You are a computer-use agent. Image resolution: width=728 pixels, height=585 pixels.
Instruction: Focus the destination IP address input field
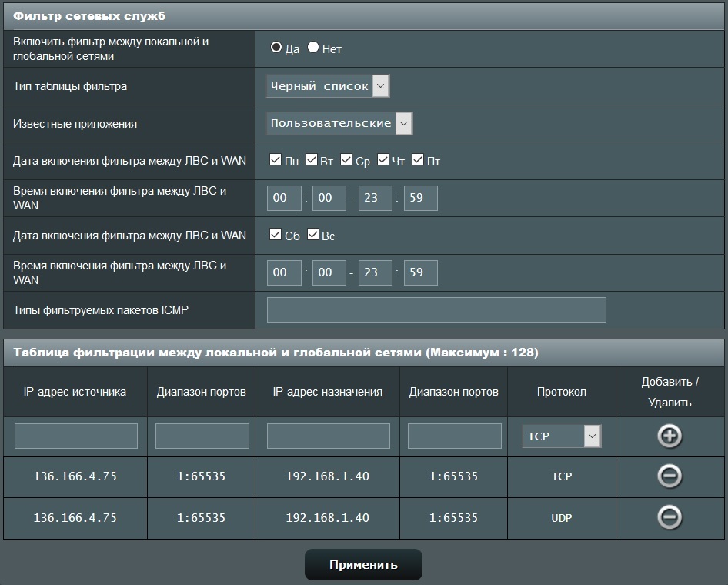point(329,436)
